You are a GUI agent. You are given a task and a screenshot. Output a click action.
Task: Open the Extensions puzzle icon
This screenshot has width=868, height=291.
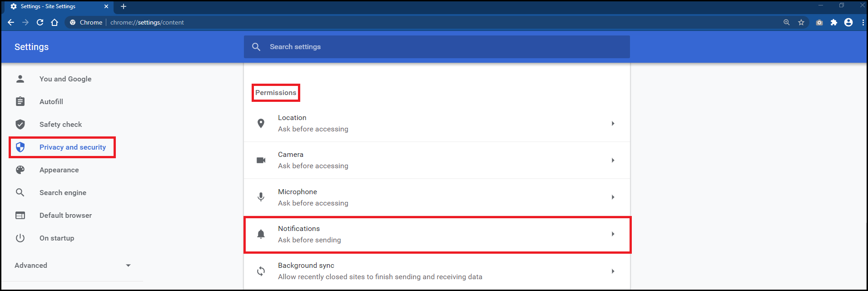[x=834, y=22]
